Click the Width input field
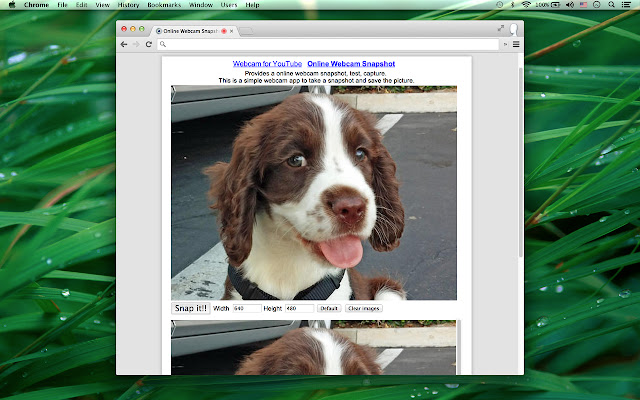640x400 pixels. pos(247,309)
